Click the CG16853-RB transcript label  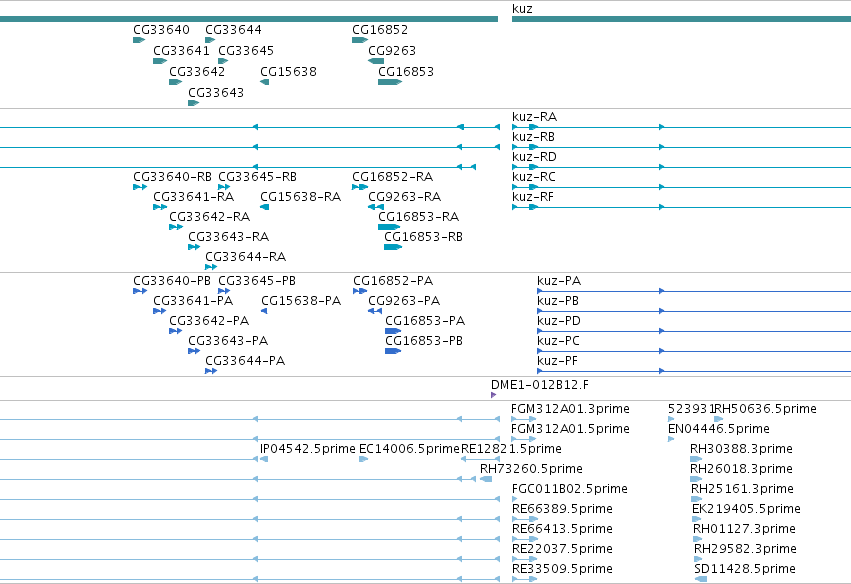pyautogui.click(x=424, y=237)
